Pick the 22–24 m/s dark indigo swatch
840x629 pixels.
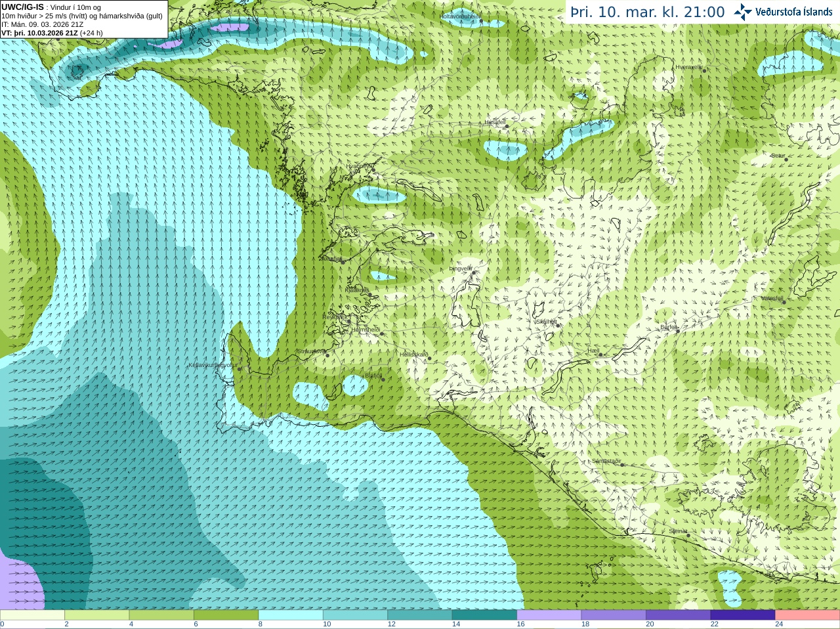coord(743,615)
